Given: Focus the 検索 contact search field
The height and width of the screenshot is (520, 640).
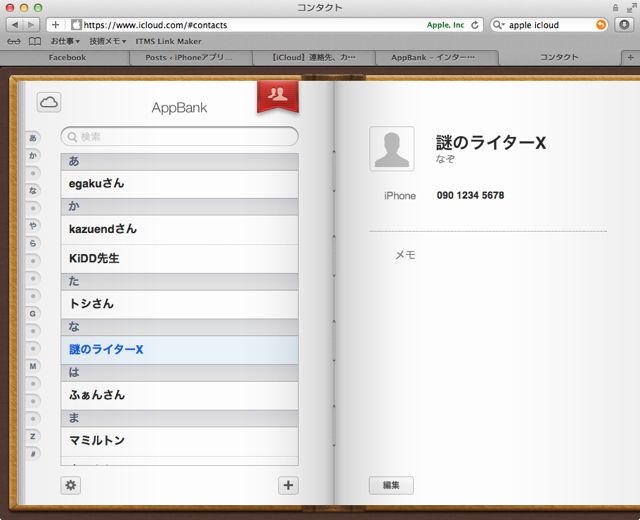Looking at the screenshot, I should click(180, 136).
